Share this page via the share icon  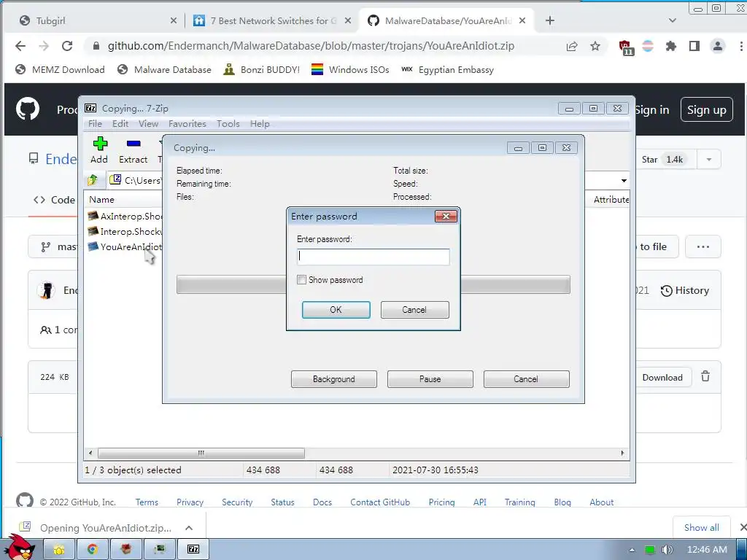tap(572, 46)
